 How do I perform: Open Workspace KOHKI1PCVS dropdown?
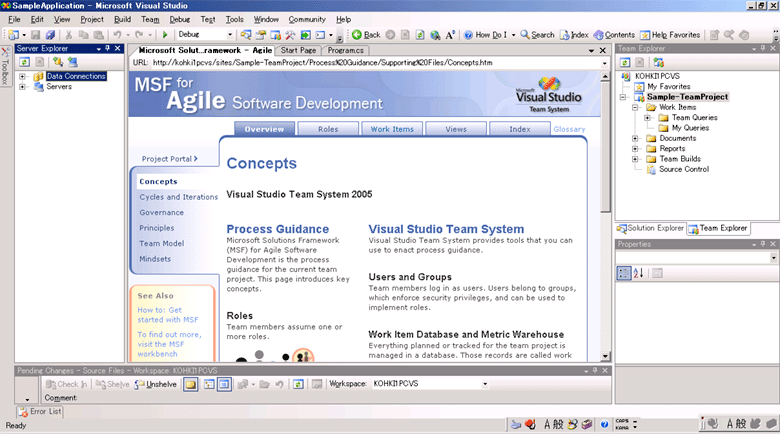(485, 384)
